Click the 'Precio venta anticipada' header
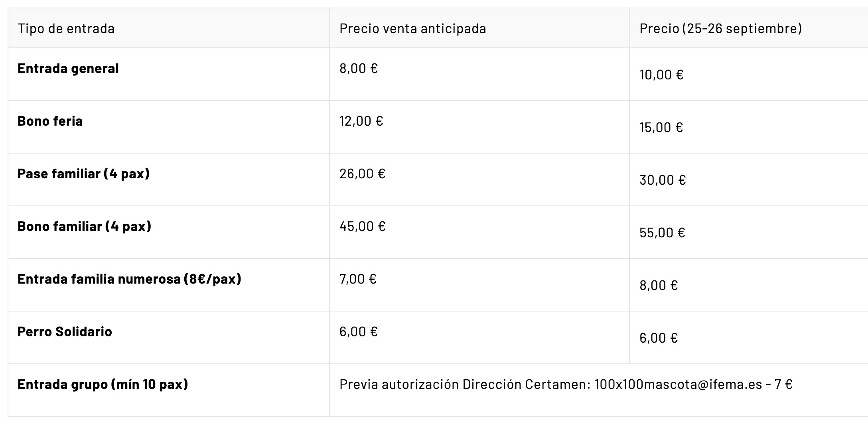This screenshot has width=868, height=426. click(412, 29)
